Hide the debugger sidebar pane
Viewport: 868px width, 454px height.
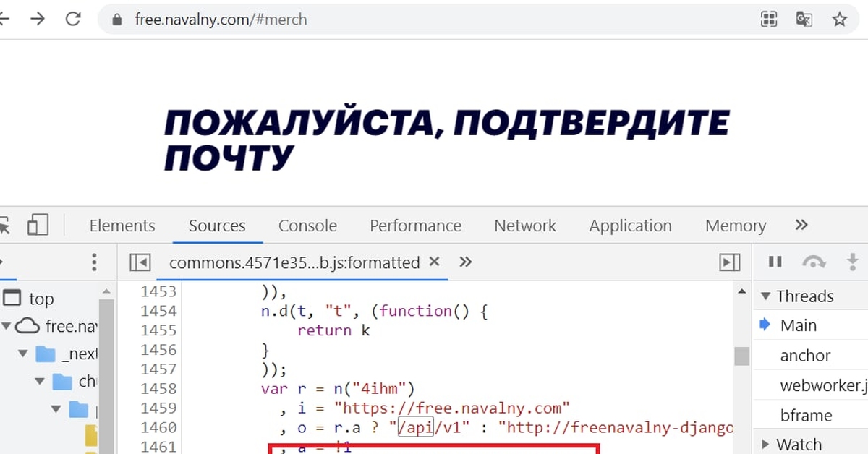click(730, 262)
